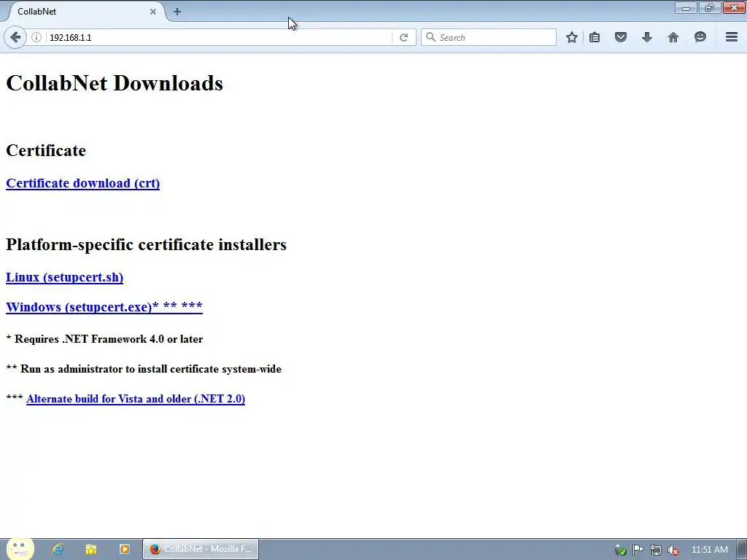Click the magnifier icon in the search box

430,37
